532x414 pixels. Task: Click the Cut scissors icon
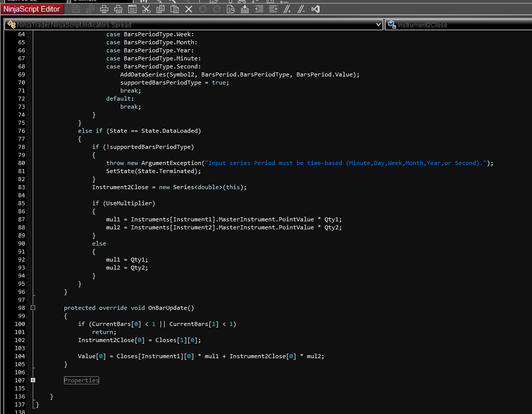click(x=146, y=9)
